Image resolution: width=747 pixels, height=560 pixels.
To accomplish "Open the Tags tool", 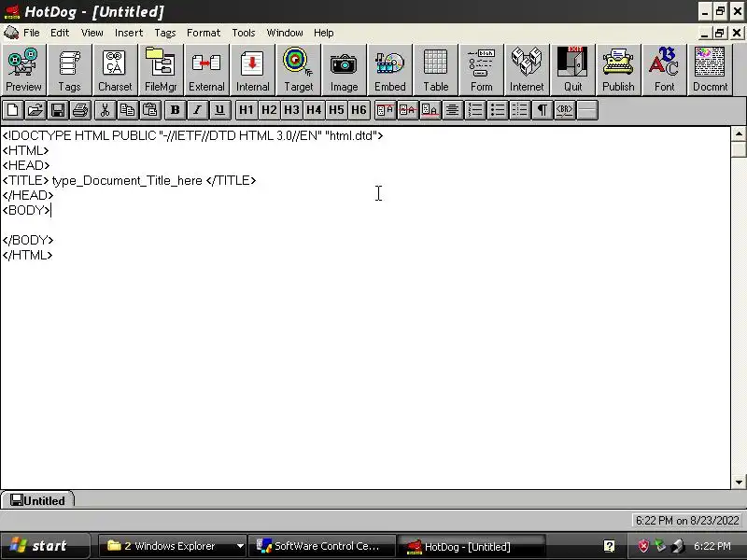I will pyautogui.click(x=69, y=70).
